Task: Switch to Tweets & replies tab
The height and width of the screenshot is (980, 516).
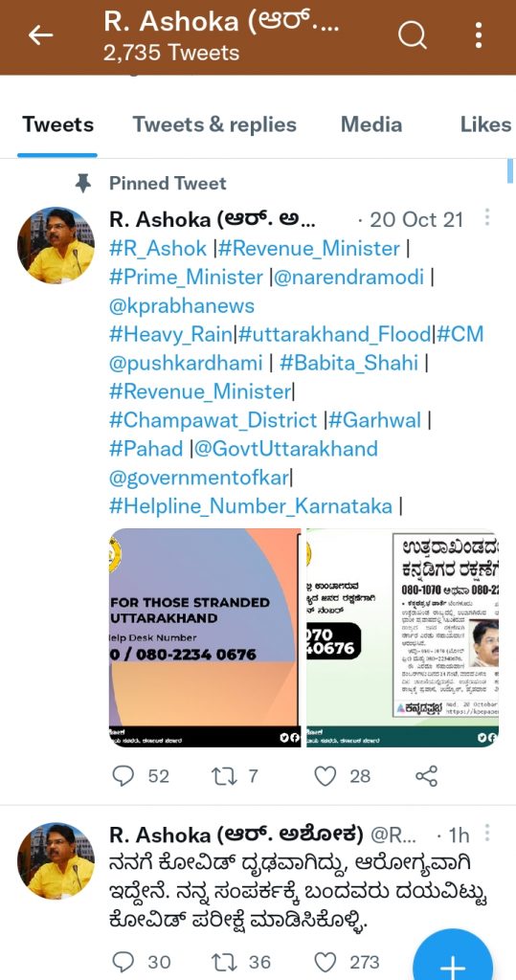Action: (x=213, y=124)
